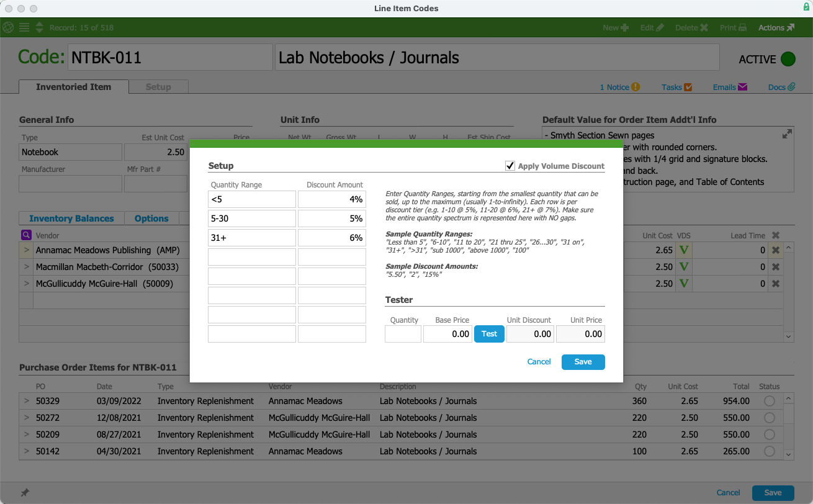
Task: Open the list view hamburger icon
Action: click(24, 27)
